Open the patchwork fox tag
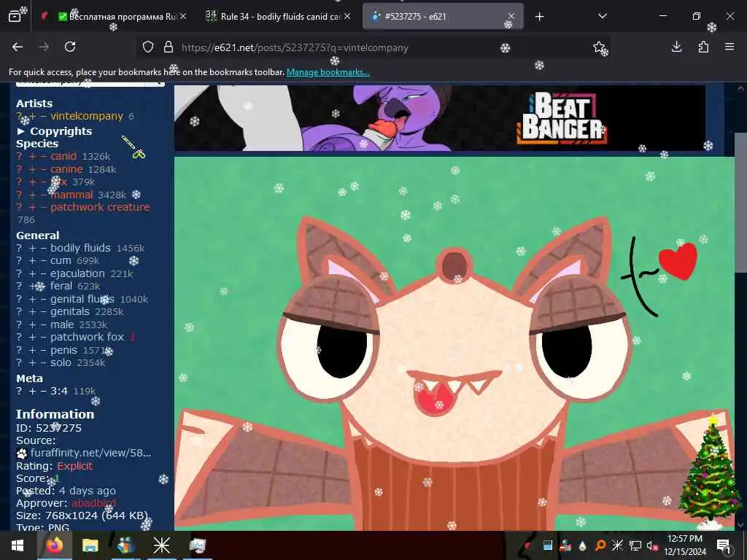 coord(88,337)
